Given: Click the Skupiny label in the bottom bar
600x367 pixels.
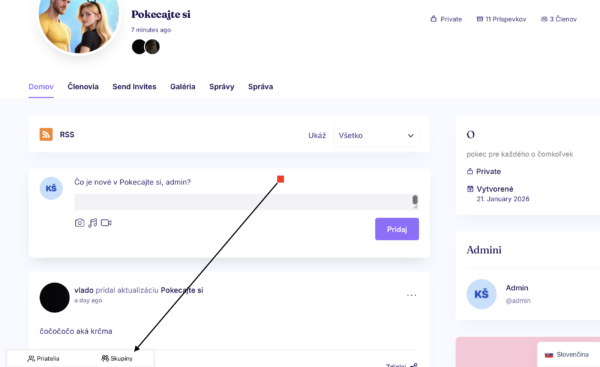Looking at the screenshot, I should pyautogui.click(x=121, y=359).
